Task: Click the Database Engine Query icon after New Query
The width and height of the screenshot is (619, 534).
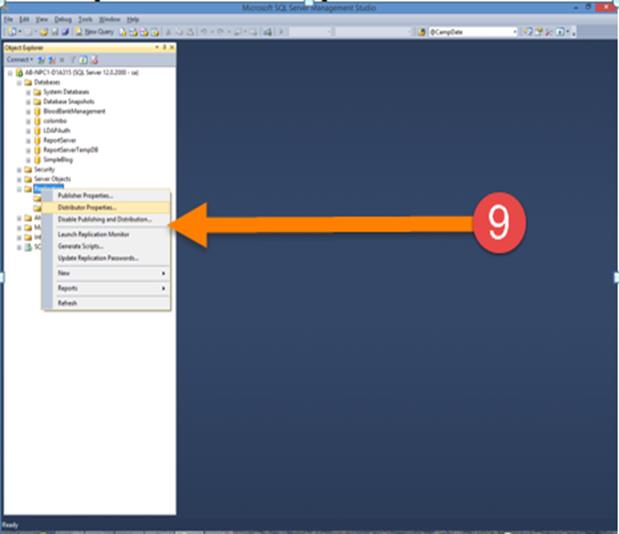Action: 123,32
